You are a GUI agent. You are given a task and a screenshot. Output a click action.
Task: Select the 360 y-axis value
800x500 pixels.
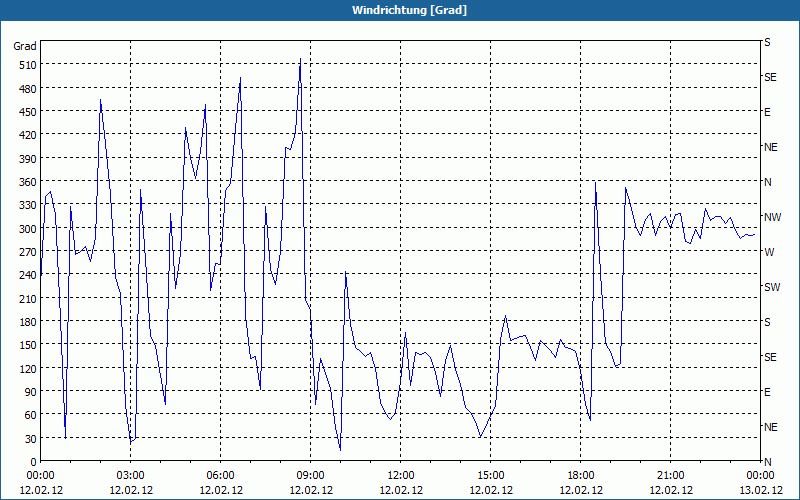point(28,182)
